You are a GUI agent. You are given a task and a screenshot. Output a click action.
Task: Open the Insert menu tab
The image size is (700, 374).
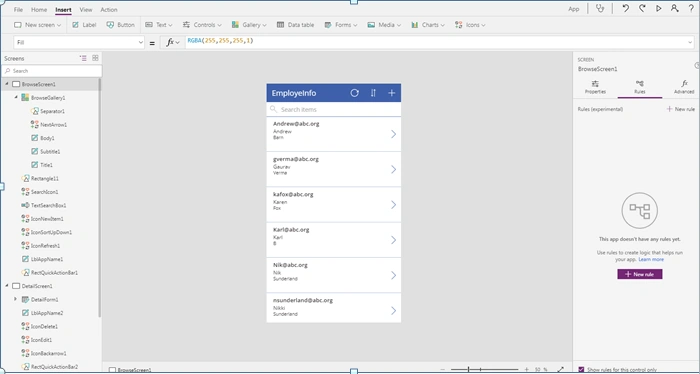coord(63,10)
